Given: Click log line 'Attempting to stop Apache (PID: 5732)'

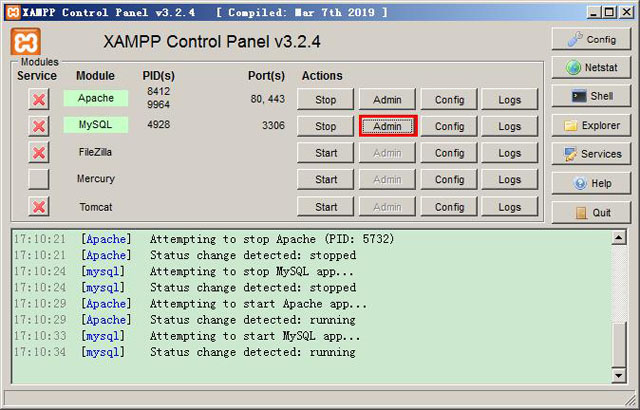Looking at the screenshot, I should pos(272,239).
